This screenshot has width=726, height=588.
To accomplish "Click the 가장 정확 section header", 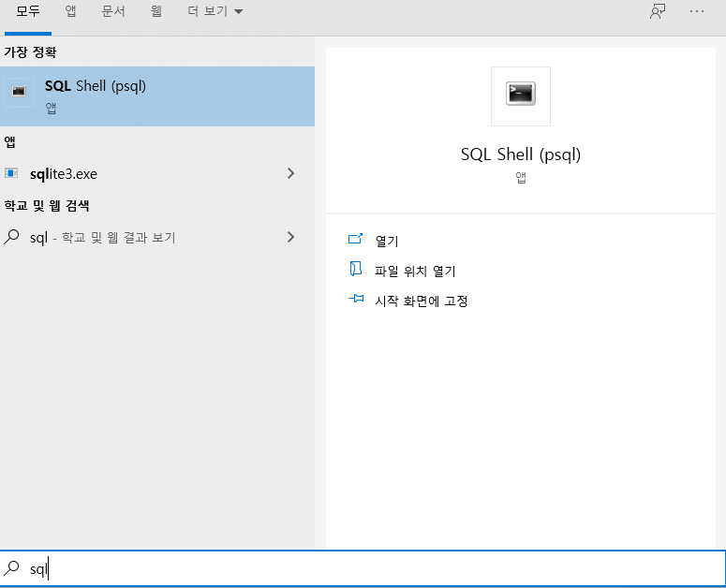I will (x=30, y=51).
